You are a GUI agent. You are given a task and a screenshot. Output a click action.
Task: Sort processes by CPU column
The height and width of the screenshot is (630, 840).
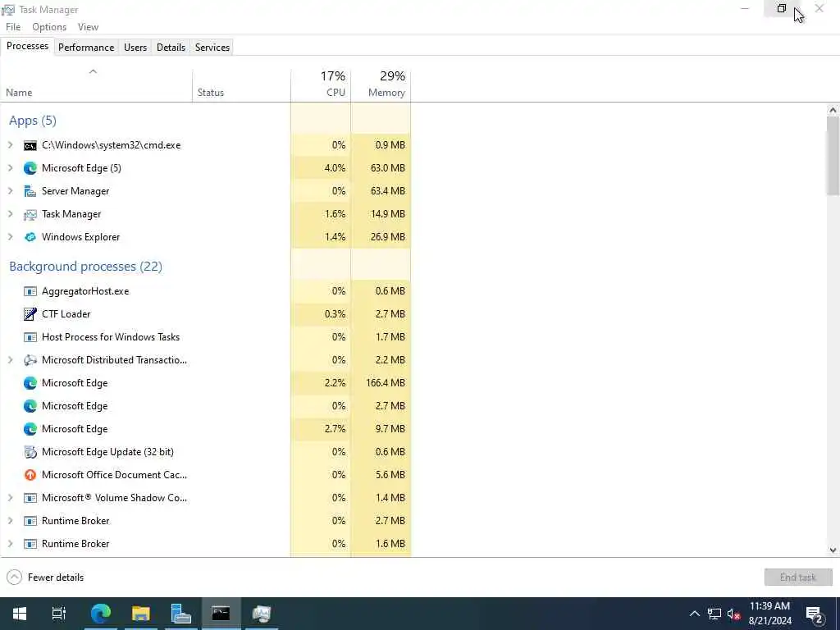click(x=321, y=85)
